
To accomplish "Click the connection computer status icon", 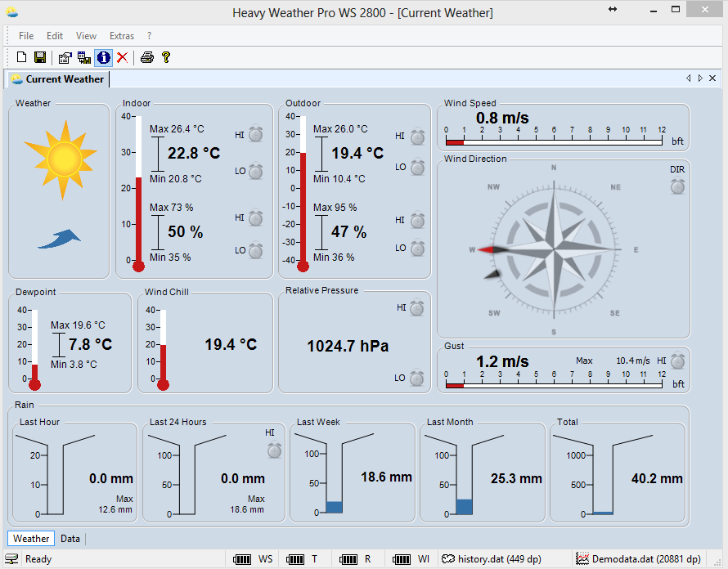I will (x=11, y=559).
